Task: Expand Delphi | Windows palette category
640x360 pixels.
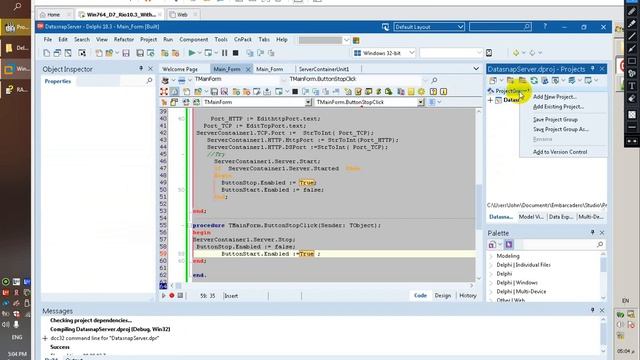Action: point(491,282)
